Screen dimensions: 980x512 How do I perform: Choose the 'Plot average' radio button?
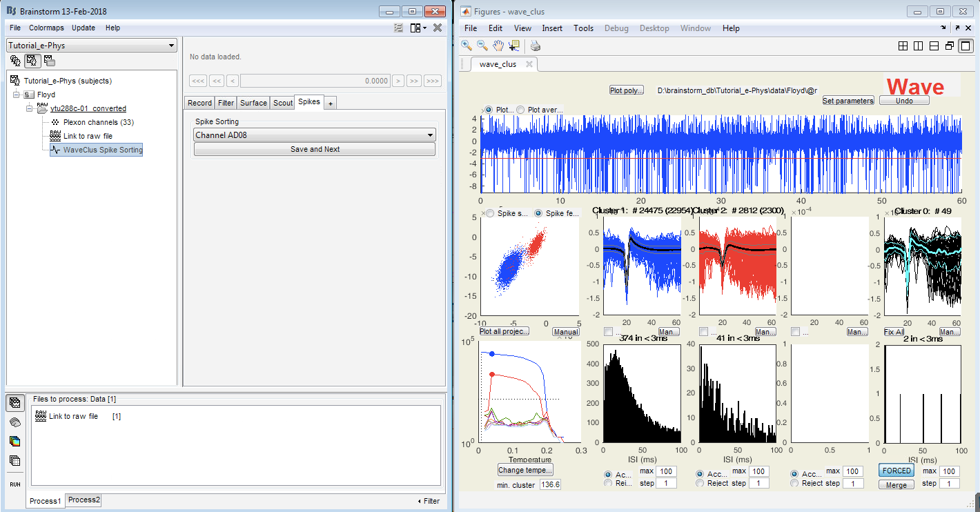pyautogui.click(x=521, y=110)
